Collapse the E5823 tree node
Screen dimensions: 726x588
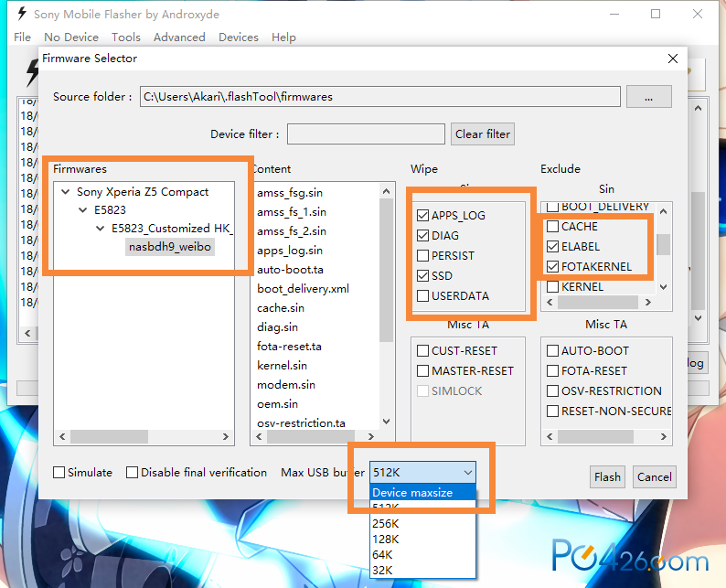(83, 209)
